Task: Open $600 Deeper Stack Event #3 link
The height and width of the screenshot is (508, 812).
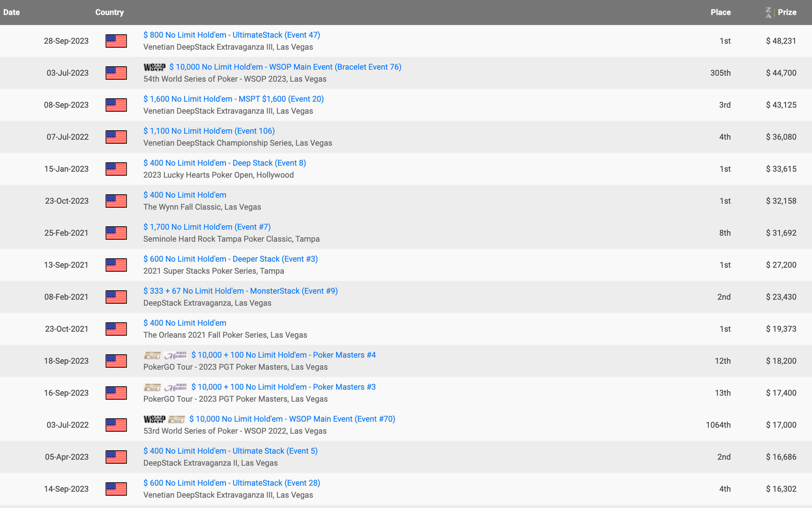Action: click(230, 259)
